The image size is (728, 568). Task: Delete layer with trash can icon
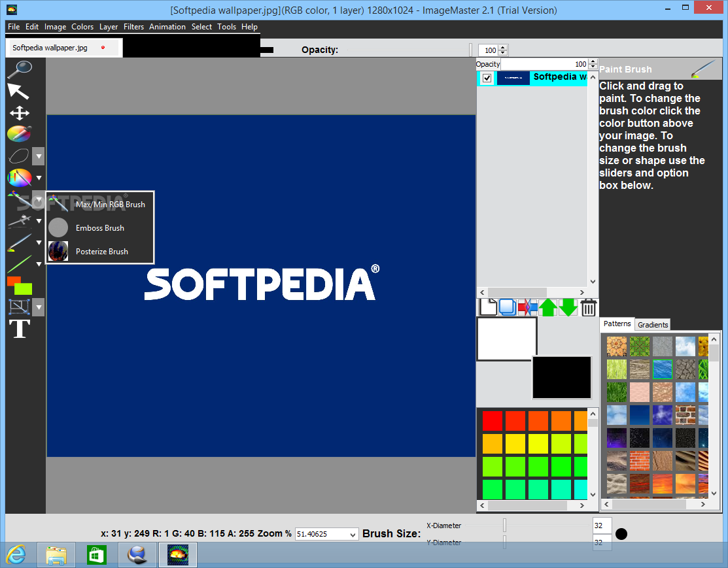point(588,307)
